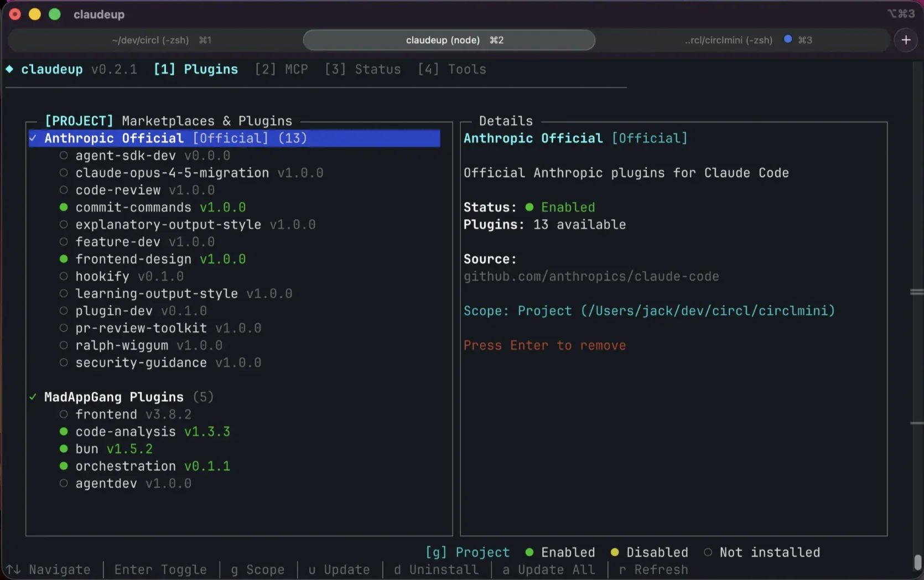Click the hollow Not installed legend circle

[x=708, y=552]
